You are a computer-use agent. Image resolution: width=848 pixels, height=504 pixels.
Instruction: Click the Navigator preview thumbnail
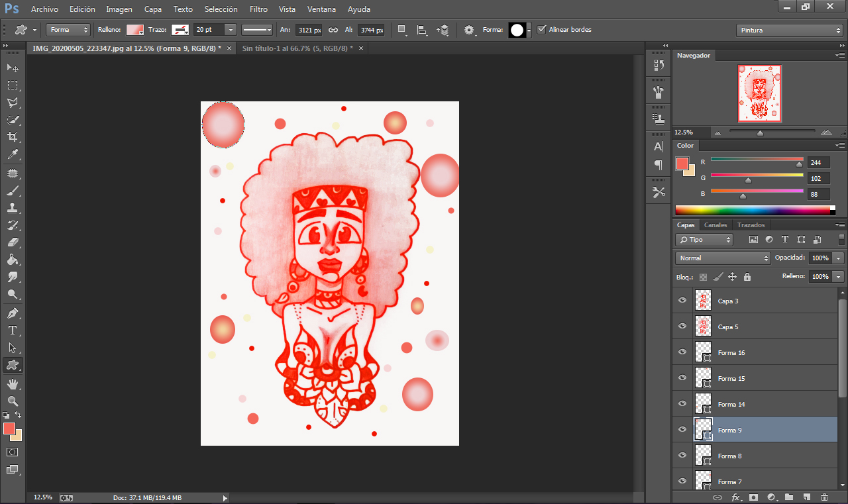tap(760, 93)
